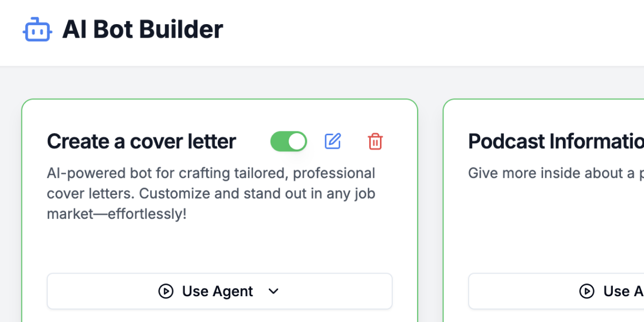This screenshot has width=644, height=322.
Task: Delete the cover letter bot via trash icon
Action: click(375, 142)
